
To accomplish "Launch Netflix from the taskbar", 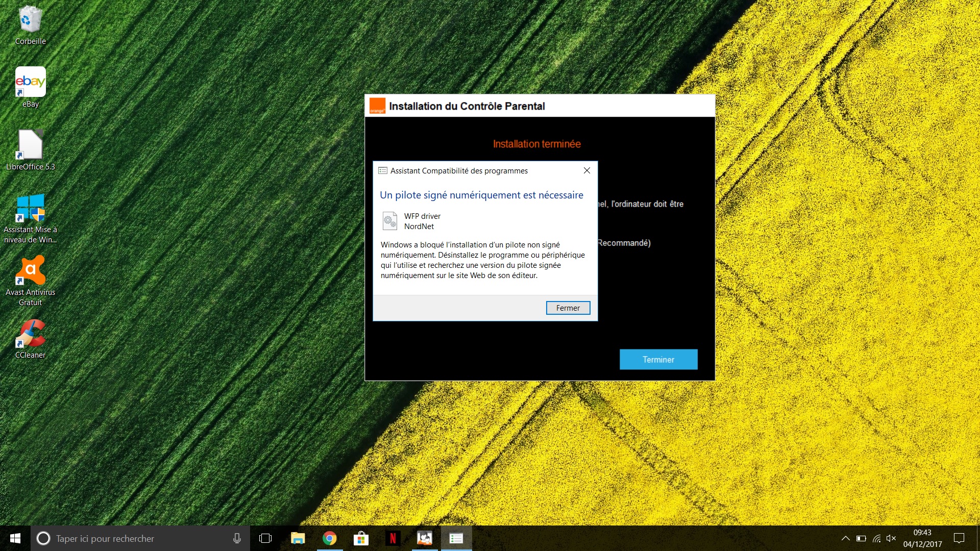I will tap(393, 538).
